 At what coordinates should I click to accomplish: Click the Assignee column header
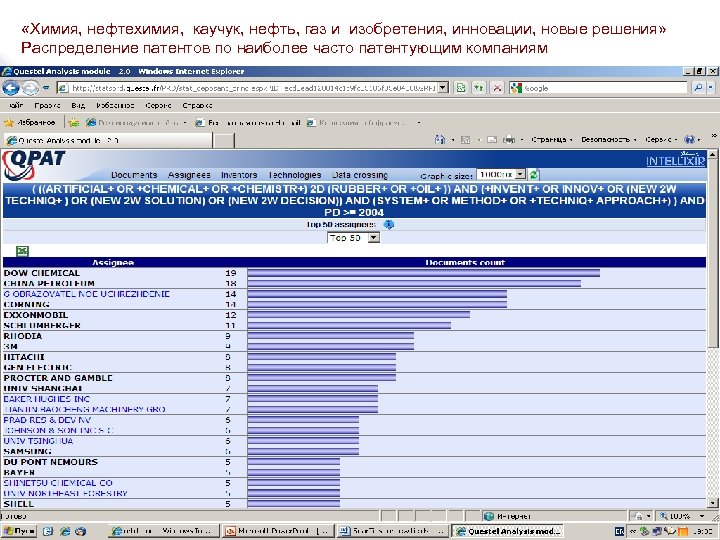(113, 262)
